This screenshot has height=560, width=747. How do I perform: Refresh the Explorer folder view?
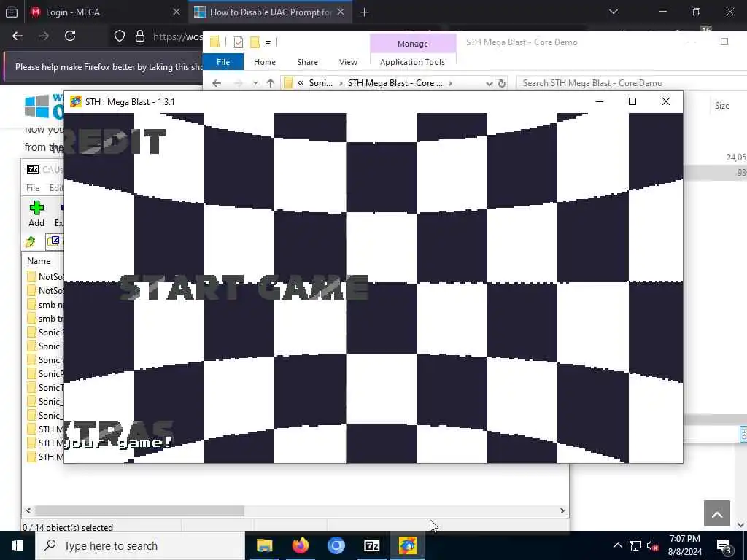pos(502,83)
